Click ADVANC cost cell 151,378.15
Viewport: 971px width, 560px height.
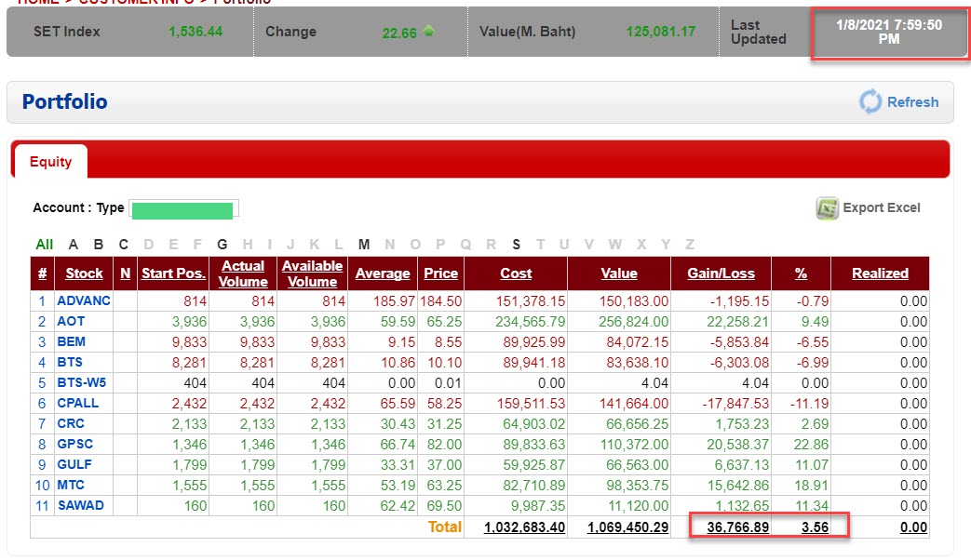pyautogui.click(x=531, y=301)
